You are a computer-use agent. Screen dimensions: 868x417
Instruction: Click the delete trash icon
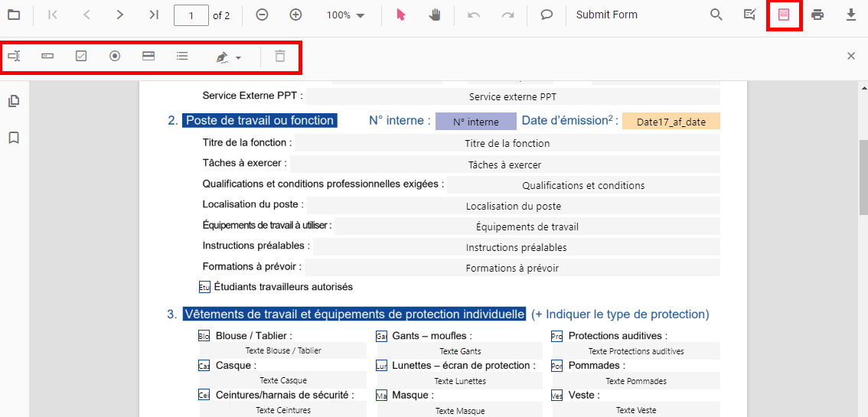pos(280,56)
